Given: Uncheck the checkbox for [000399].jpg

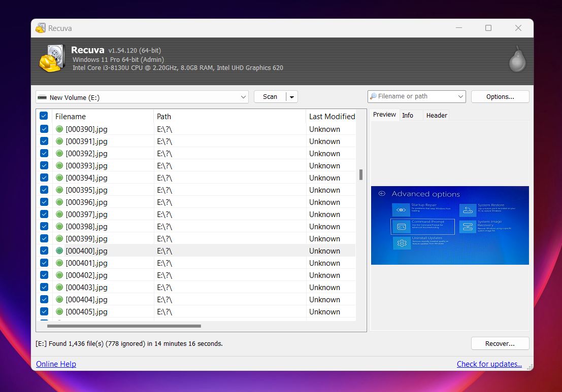Looking at the screenshot, I should [44, 238].
